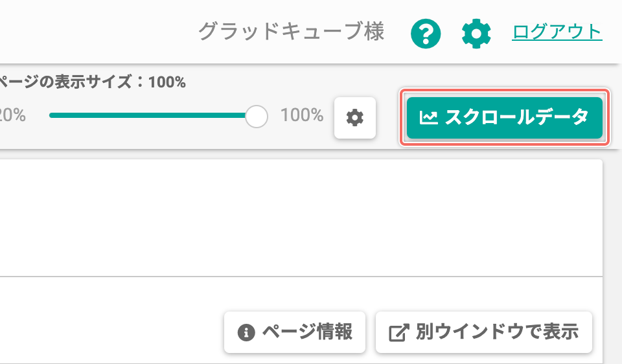
Task: Click the 100% maximum label beside slider
Action: [x=302, y=115]
